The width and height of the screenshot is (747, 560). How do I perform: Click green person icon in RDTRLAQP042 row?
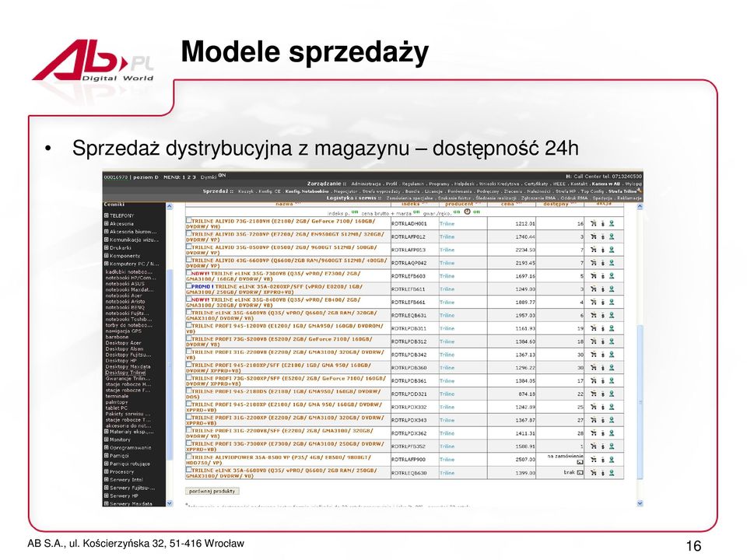(x=612, y=263)
